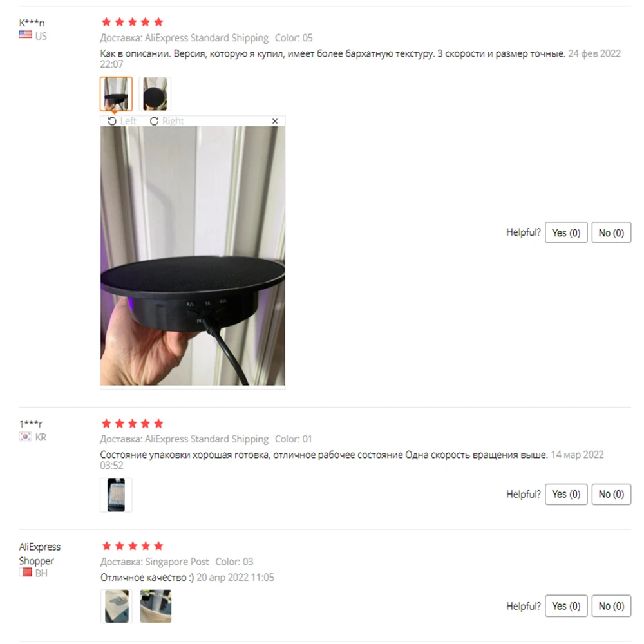Open AliExpress Shopper's first photo thumbnail
This screenshot has height=644, width=644.
117,606
